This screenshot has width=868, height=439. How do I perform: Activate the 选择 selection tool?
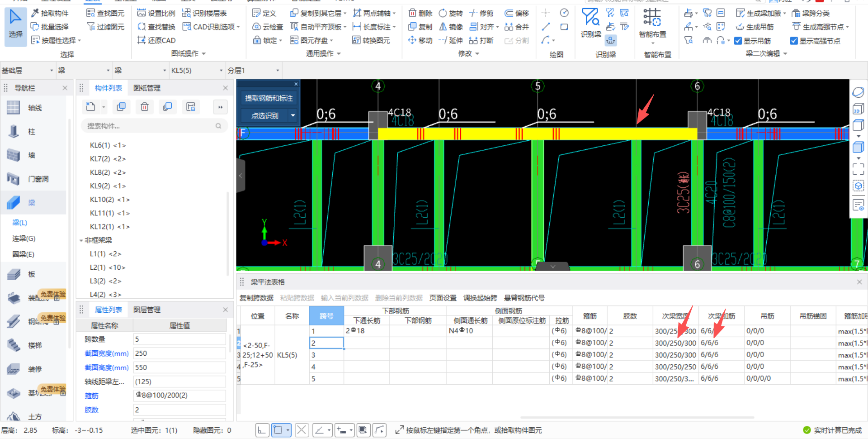click(15, 26)
